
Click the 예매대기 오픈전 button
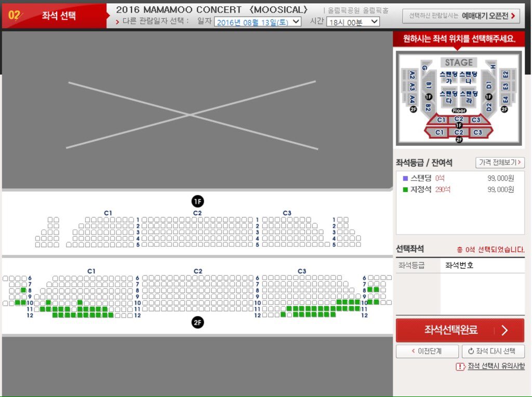click(461, 16)
